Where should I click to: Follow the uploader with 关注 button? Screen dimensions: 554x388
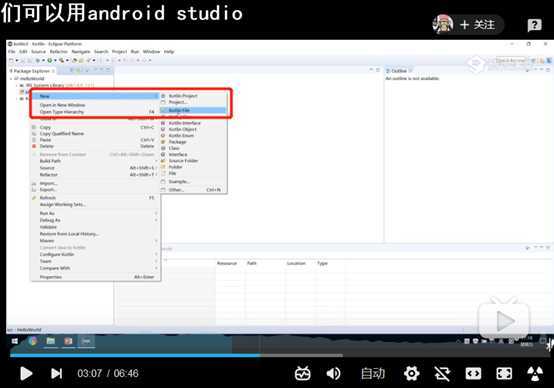tap(477, 25)
